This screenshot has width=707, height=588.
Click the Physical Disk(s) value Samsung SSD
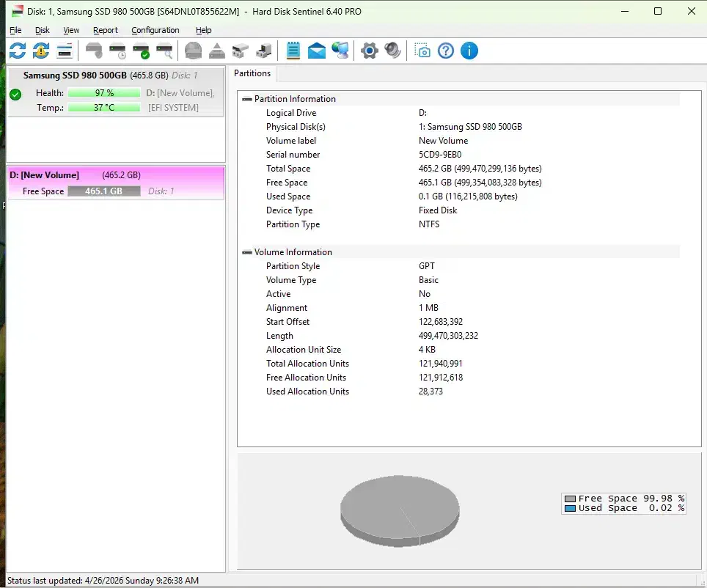[470, 127]
